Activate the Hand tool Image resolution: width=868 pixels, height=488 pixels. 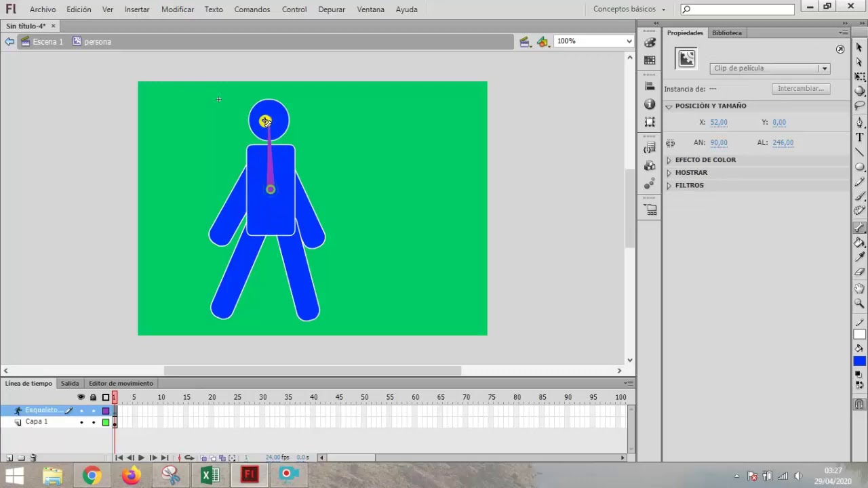pyautogui.click(x=859, y=289)
